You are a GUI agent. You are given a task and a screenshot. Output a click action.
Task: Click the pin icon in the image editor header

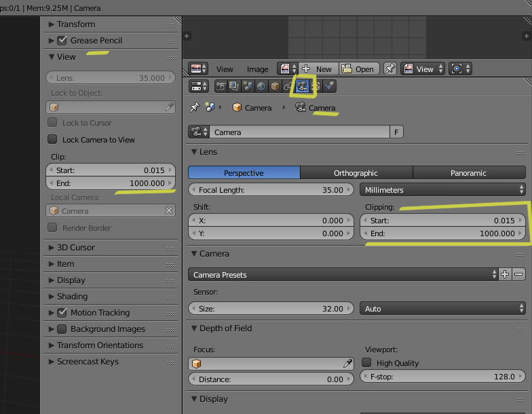pyautogui.click(x=390, y=69)
